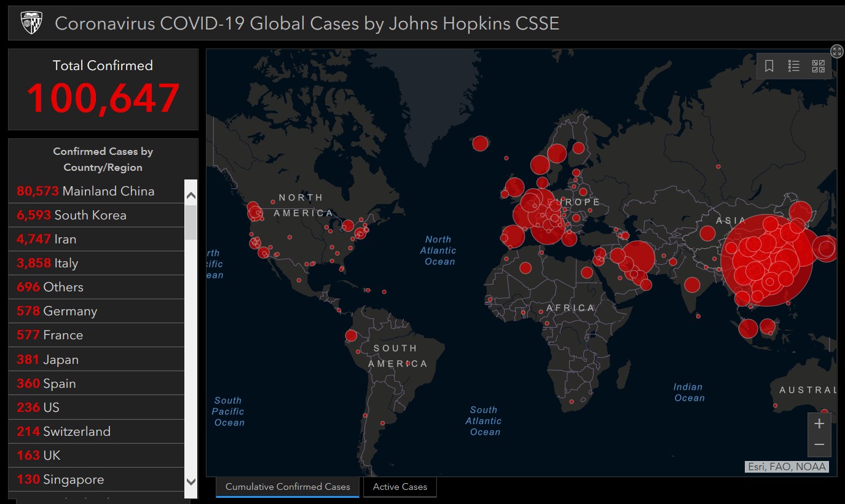
Task: Click the red bubble over Ecuador
Action: pyautogui.click(x=351, y=336)
